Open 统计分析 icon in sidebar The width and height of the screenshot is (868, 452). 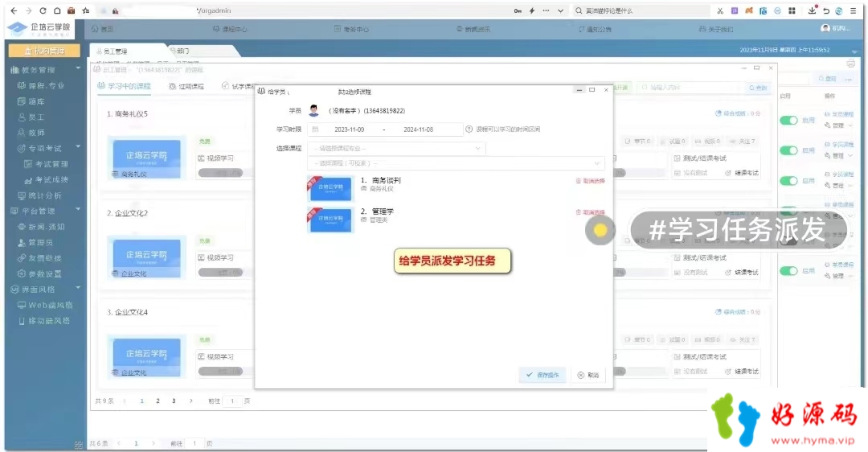(x=22, y=195)
